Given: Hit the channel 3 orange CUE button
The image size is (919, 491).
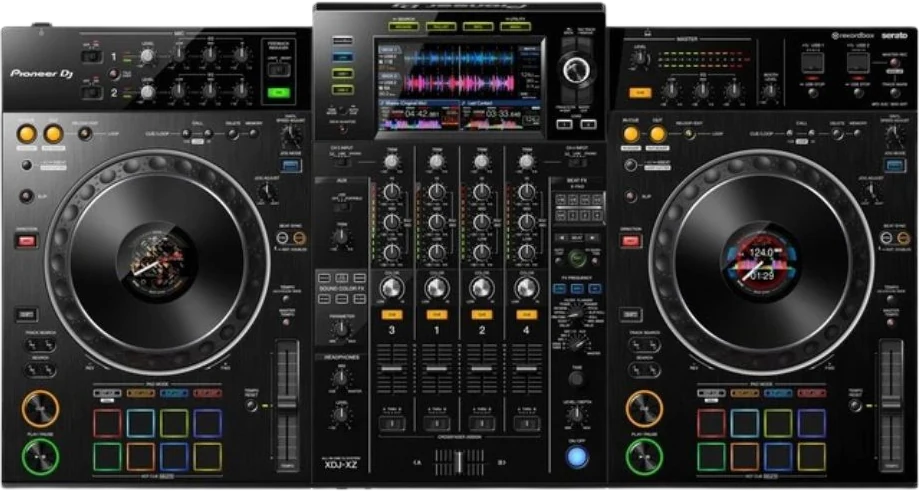Looking at the screenshot, I should tap(392, 315).
